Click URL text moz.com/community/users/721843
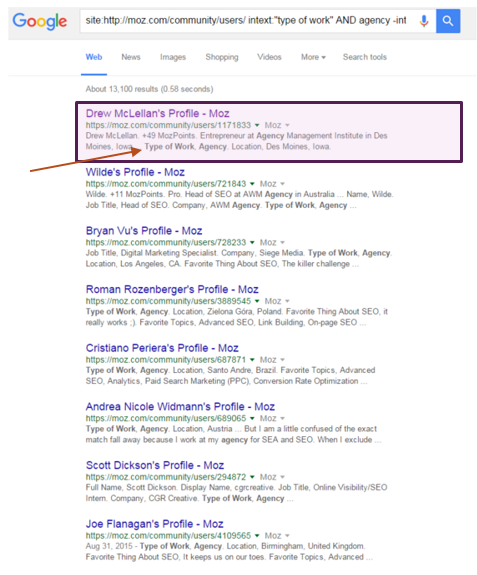Screen dimensions: 477x575 [166, 184]
